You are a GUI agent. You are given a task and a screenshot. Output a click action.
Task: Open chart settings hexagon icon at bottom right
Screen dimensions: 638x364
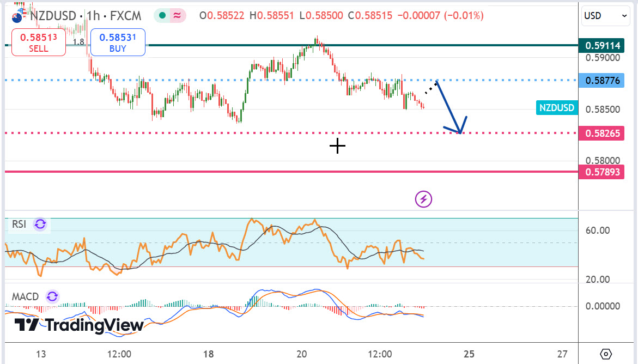(607, 354)
